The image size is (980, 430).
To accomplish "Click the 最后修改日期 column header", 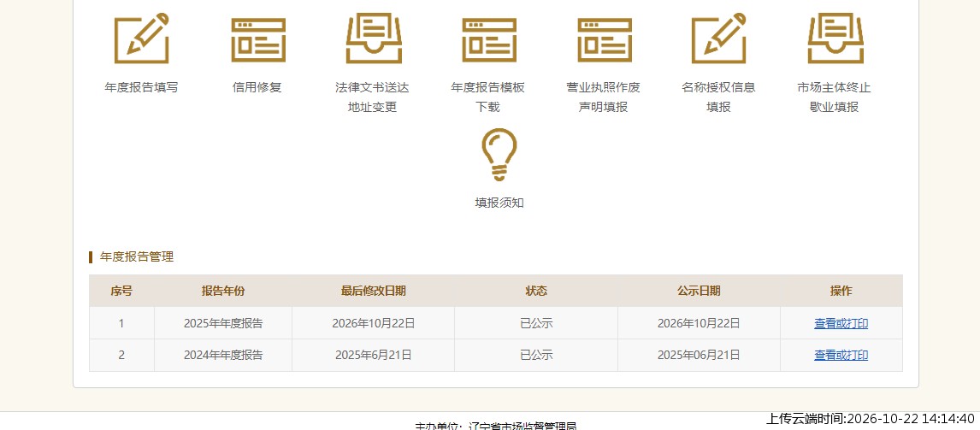I will 373,291.
